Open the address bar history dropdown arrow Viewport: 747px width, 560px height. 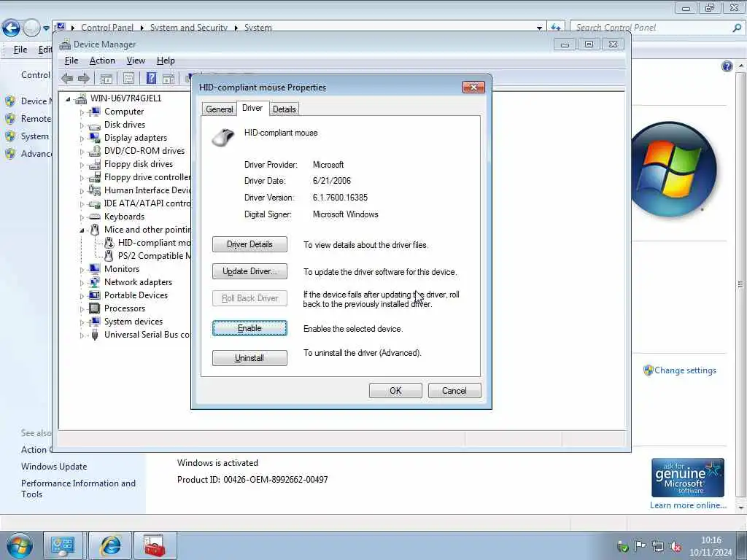point(539,28)
